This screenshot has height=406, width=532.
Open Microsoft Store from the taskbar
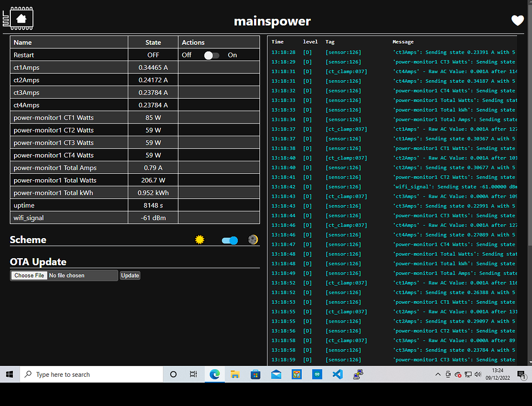256,374
